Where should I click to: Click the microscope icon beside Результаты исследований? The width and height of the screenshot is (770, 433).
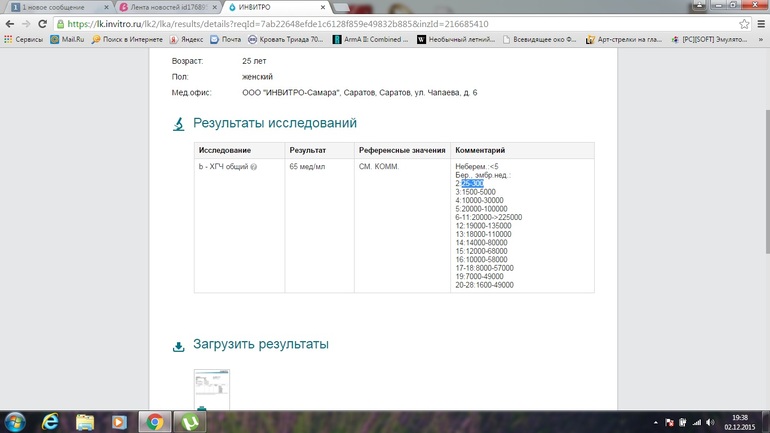point(179,124)
